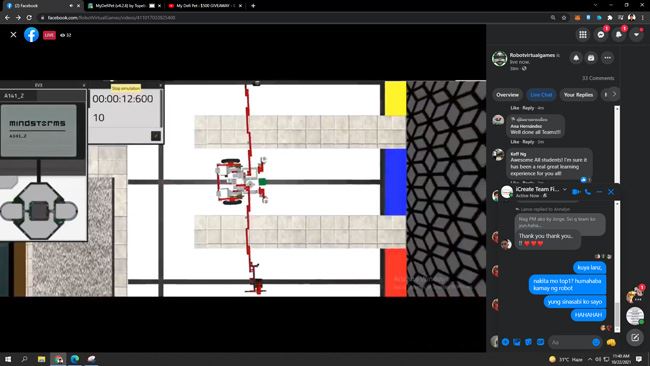
Task: Open Messenger from the top bar
Action: click(x=601, y=35)
